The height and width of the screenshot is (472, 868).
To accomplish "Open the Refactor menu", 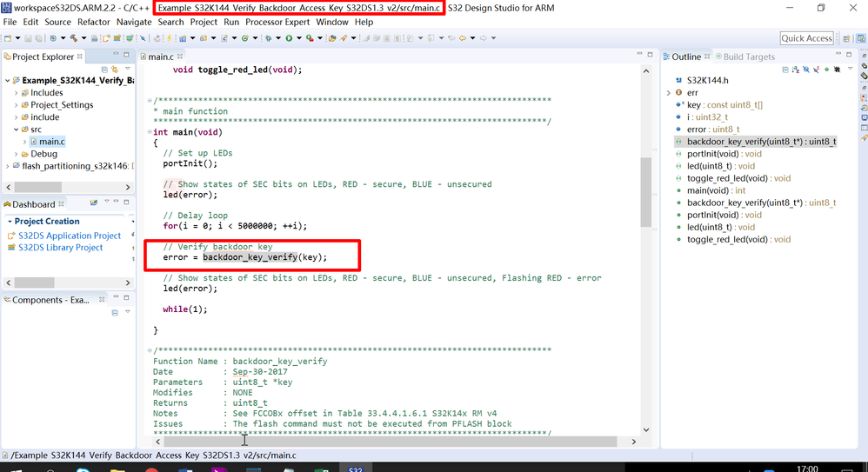I will 94,22.
